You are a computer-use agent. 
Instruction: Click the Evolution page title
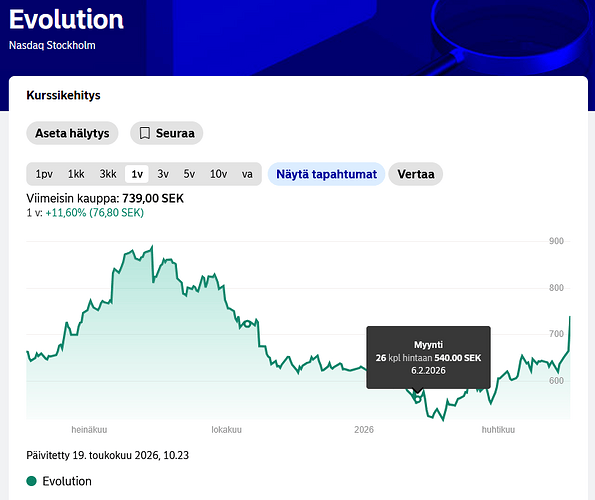66,19
